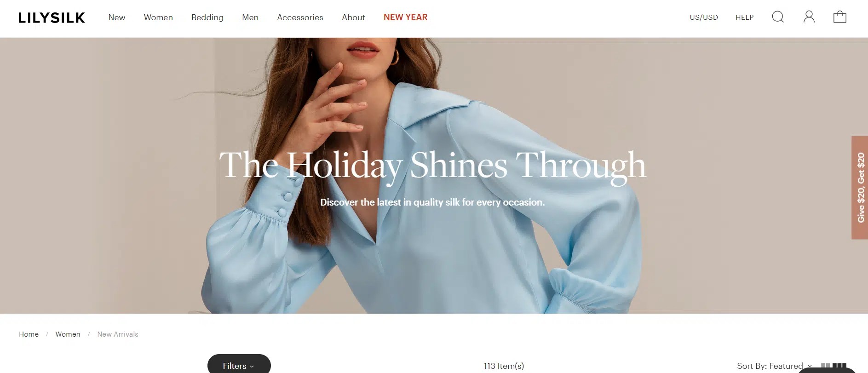Switch to two-column grid view
Image resolution: width=868 pixels, height=373 pixels.
[x=826, y=366]
